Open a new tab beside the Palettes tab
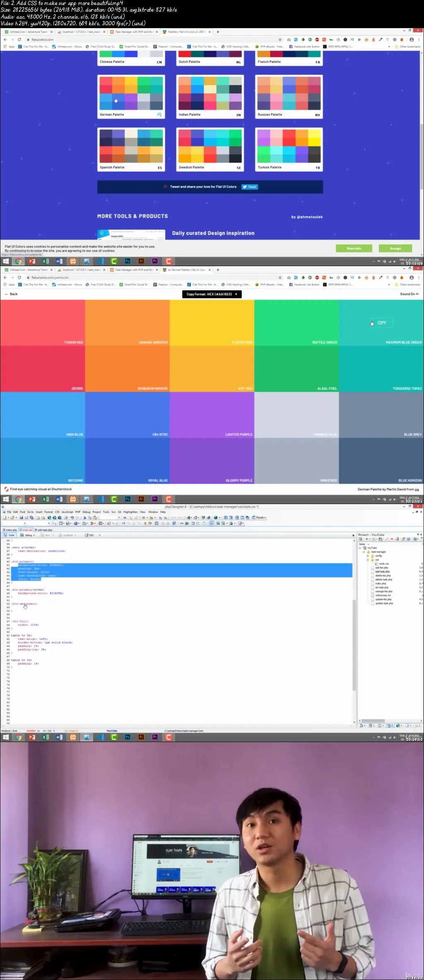Viewport: 424px width, 980px height. pyautogui.click(x=218, y=32)
